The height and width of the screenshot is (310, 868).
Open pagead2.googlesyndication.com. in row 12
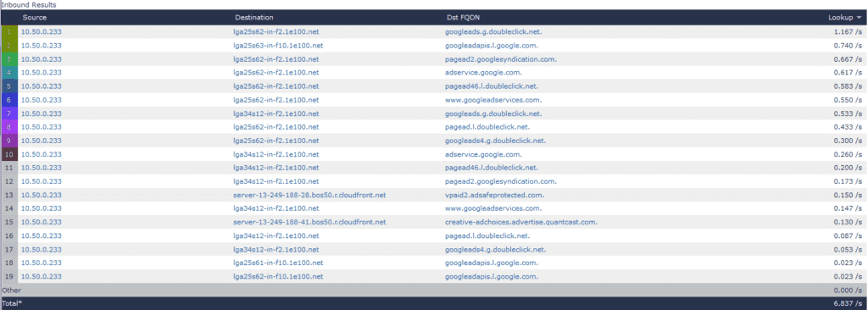coord(500,181)
